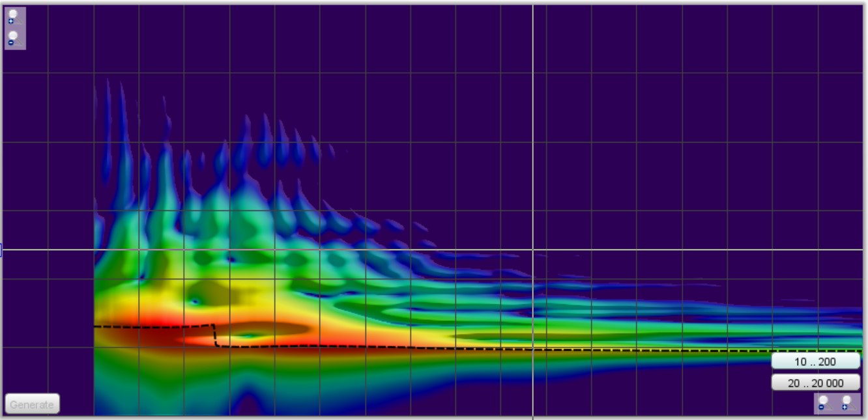Zoom out on the vertical axis
The image size is (868, 420).
[14, 38]
